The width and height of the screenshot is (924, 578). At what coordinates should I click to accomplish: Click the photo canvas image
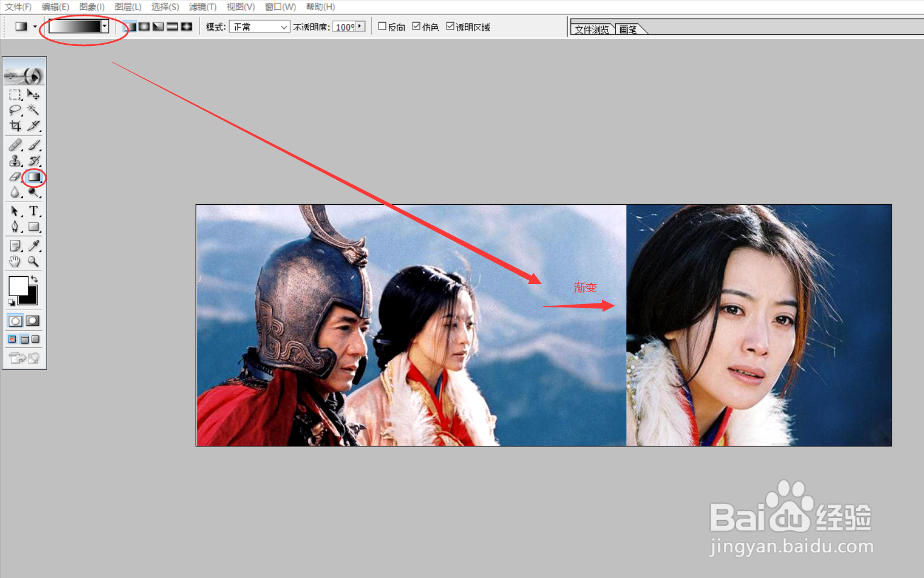click(544, 325)
